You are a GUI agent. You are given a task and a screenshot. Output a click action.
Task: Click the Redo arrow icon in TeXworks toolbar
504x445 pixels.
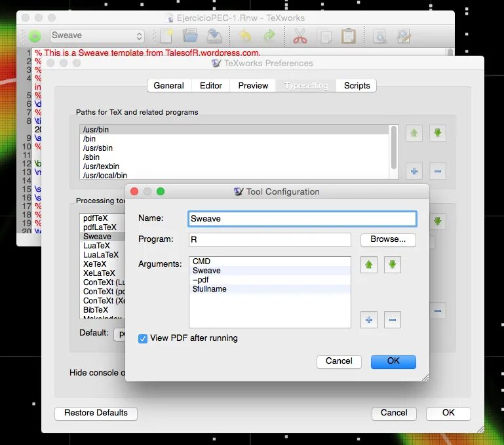269,35
